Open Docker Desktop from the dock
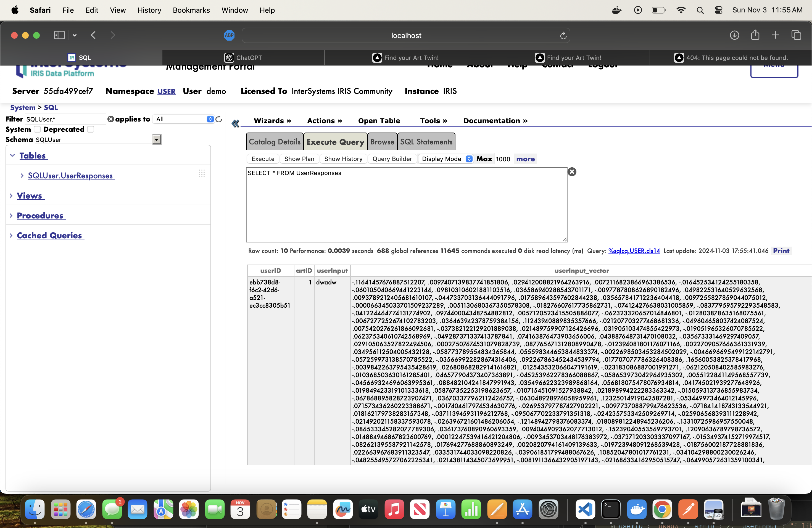Screen dimensions: 812x528 (x=636, y=509)
